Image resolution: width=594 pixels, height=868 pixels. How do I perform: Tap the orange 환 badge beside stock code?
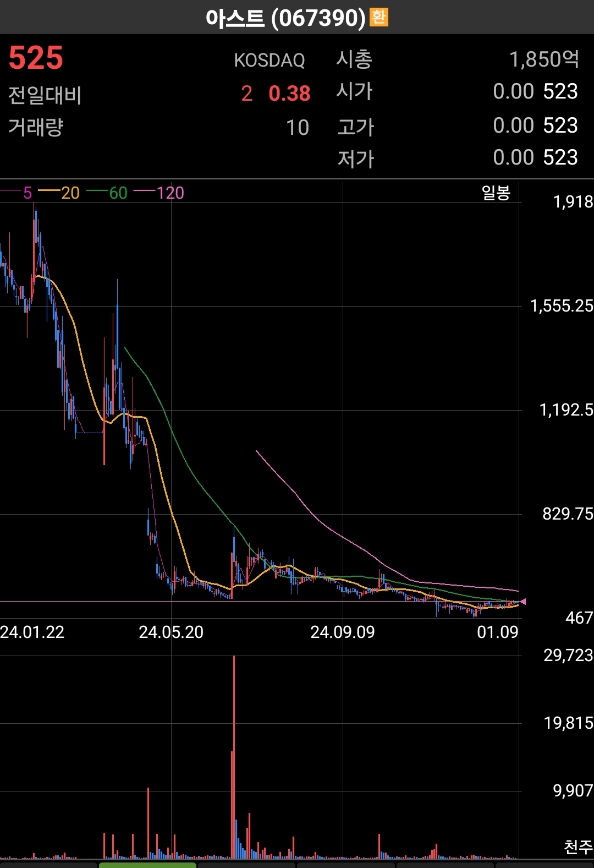378,17
